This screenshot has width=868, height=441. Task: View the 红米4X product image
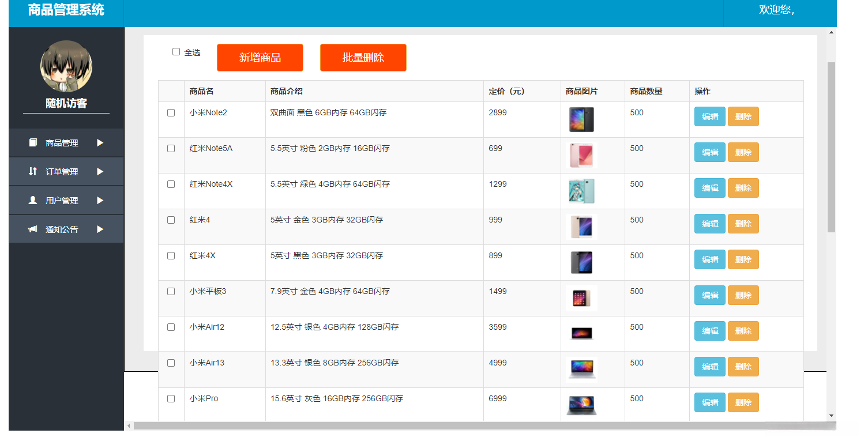pos(581,262)
